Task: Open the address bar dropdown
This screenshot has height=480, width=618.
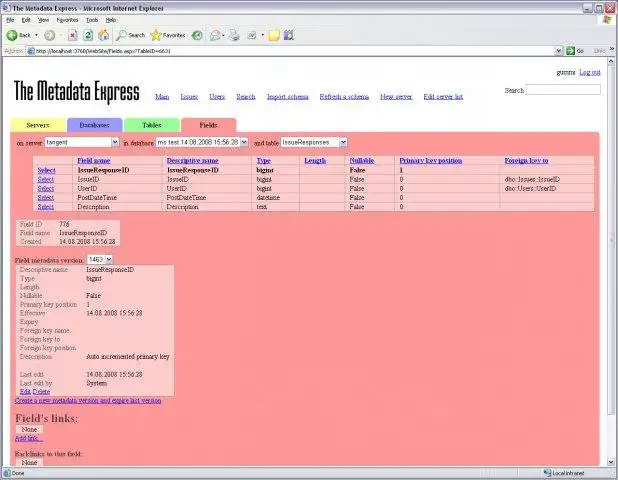Action: tap(558, 51)
